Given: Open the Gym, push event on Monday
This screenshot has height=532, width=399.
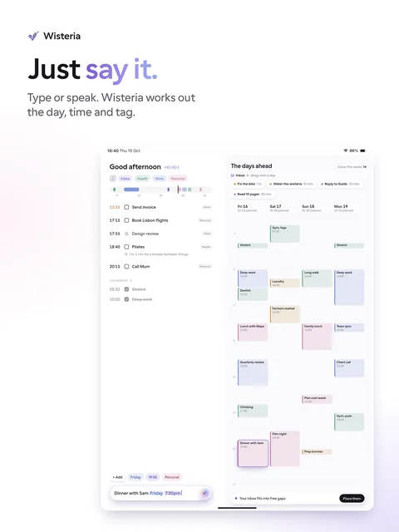Looking at the screenshot, I should pyautogui.click(x=349, y=422).
